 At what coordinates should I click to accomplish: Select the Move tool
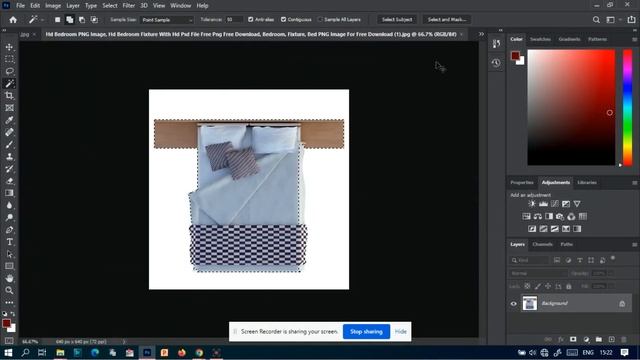[x=9, y=47]
